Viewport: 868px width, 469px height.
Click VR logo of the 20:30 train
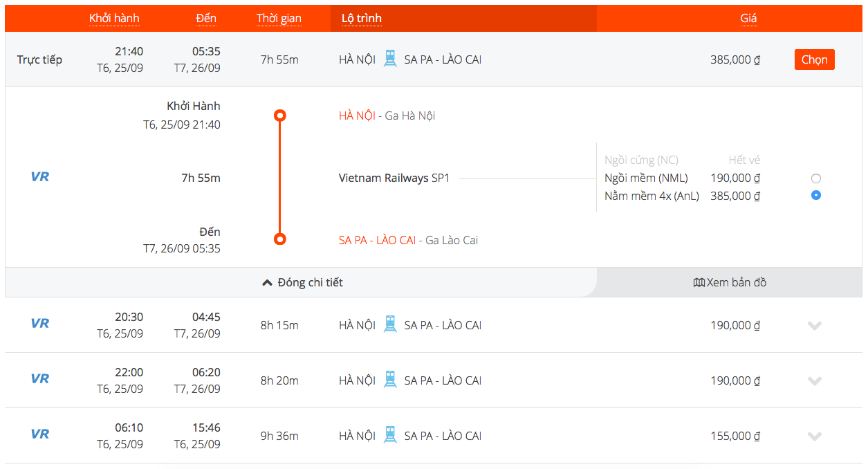tap(40, 324)
